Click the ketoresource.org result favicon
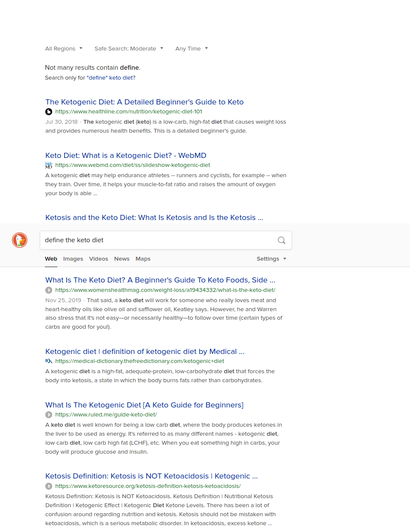The width and height of the screenshot is (410, 532). [49, 486]
